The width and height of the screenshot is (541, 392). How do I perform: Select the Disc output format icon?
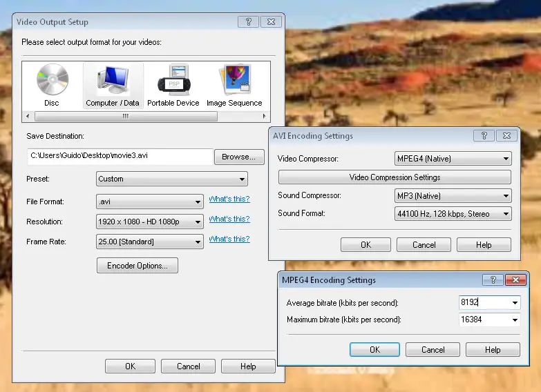click(52, 85)
